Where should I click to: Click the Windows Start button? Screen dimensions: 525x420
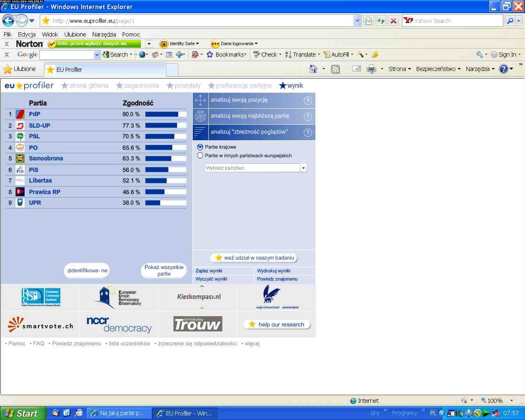[22, 413]
